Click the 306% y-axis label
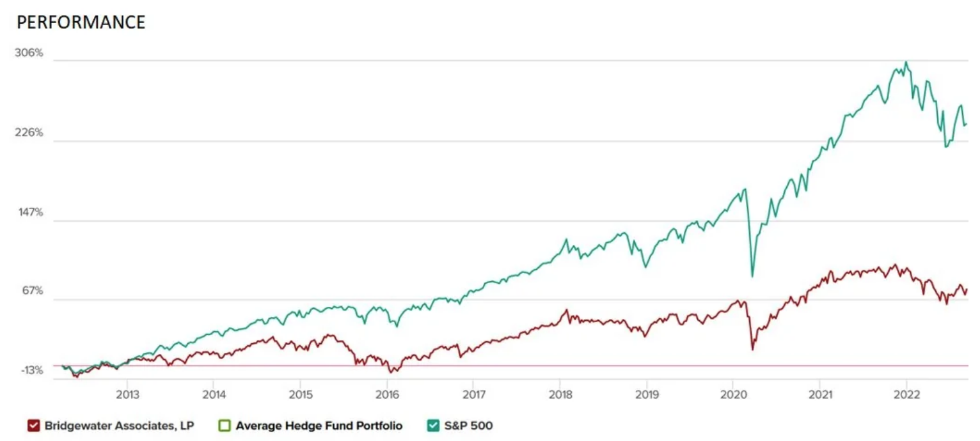 (29, 53)
